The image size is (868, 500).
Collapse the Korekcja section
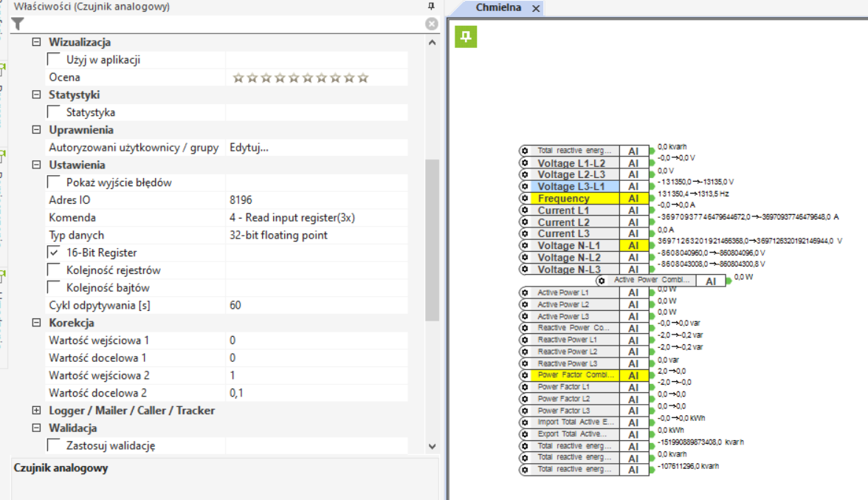point(37,322)
